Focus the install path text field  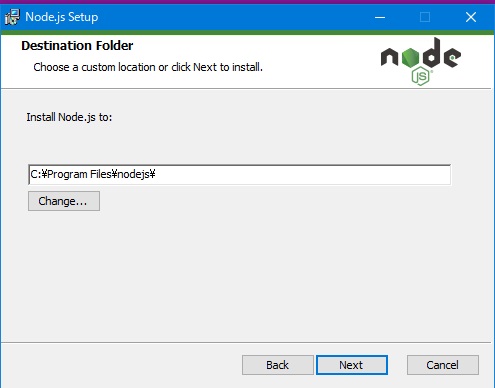pos(240,174)
